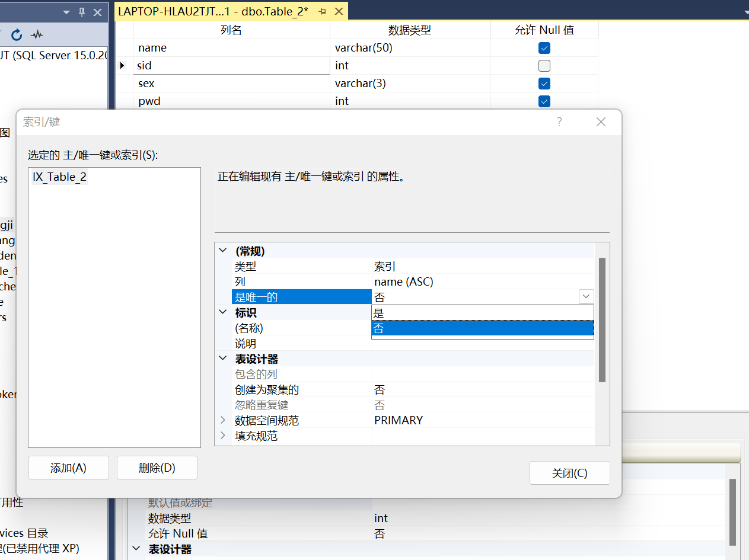
Task: Select the 创建为聚集的 property row
Action: pyautogui.click(x=413, y=389)
